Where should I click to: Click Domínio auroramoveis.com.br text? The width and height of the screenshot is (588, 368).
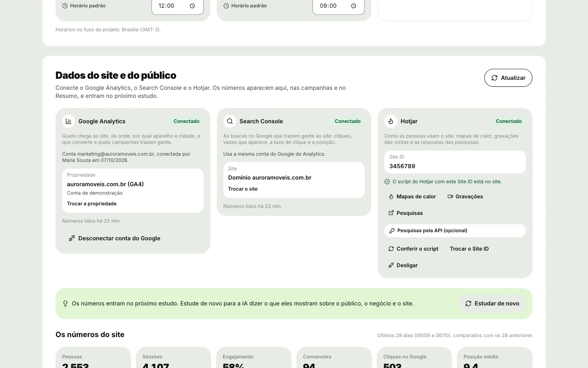coord(270,177)
